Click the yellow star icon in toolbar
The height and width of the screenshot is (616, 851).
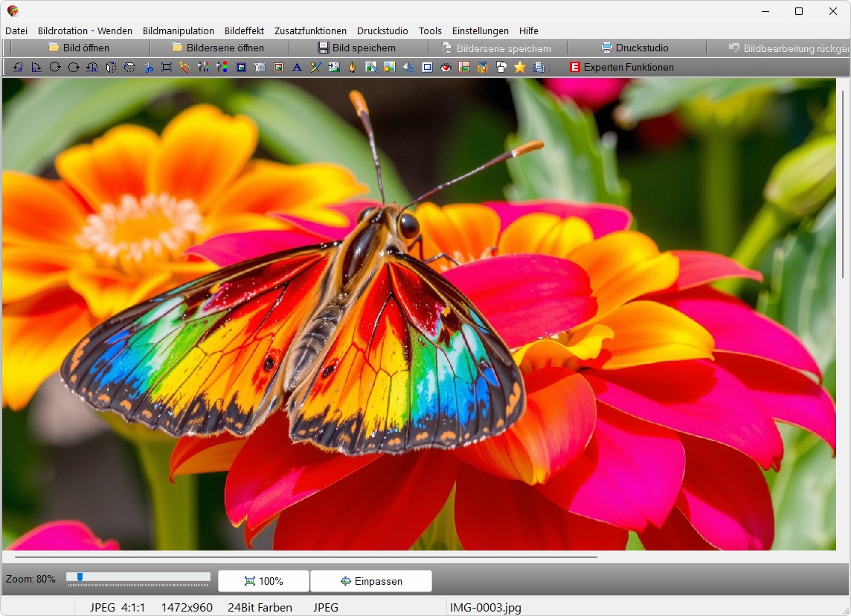coord(520,67)
